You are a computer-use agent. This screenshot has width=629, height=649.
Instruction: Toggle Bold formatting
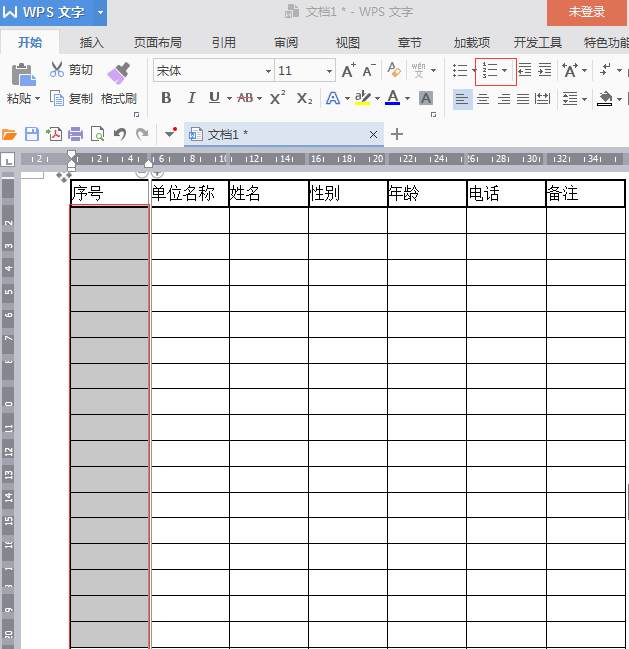(x=166, y=98)
